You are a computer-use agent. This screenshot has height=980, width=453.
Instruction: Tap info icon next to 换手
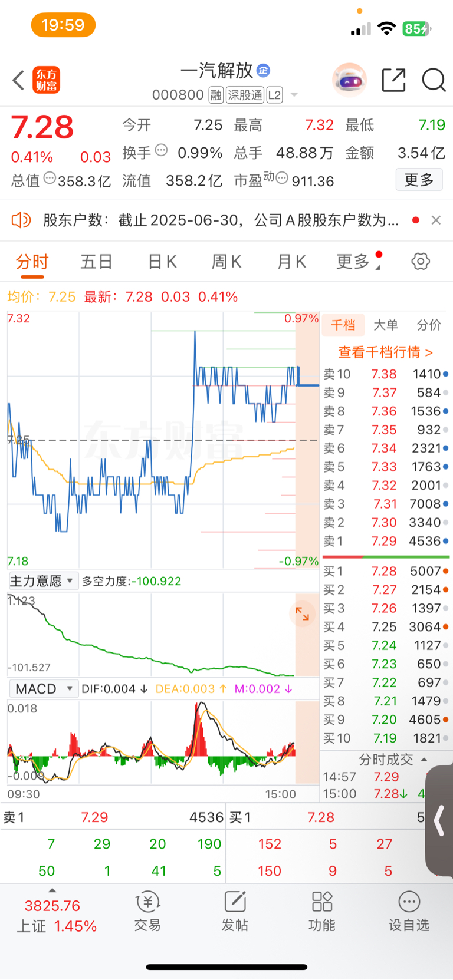tap(161, 150)
